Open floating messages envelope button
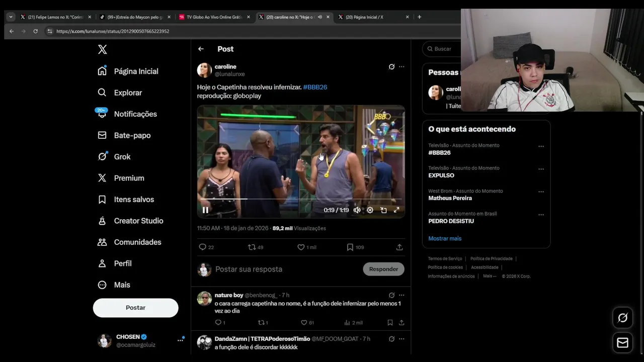The image size is (644, 362). [622, 343]
